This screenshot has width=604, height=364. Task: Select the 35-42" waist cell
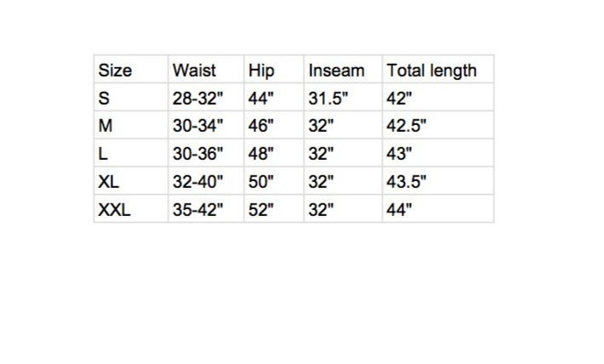(x=197, y=209)
